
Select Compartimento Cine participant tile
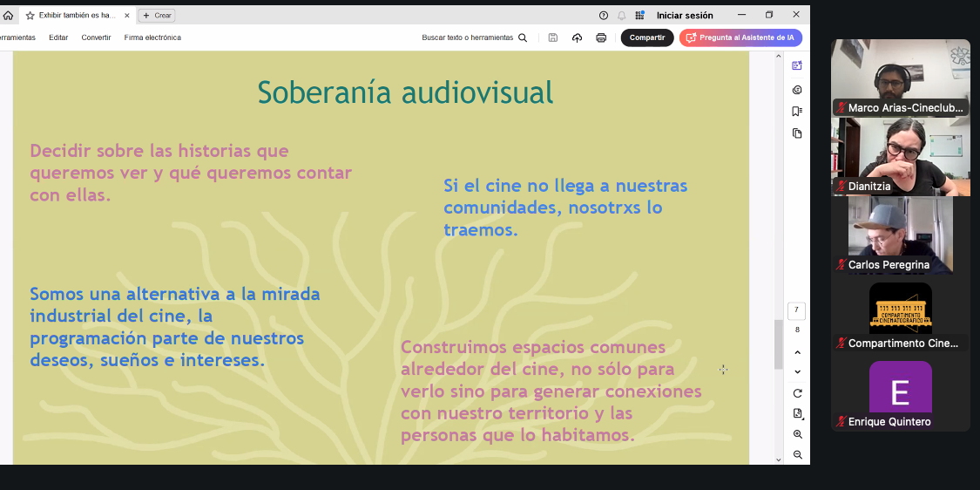[901, 314]
